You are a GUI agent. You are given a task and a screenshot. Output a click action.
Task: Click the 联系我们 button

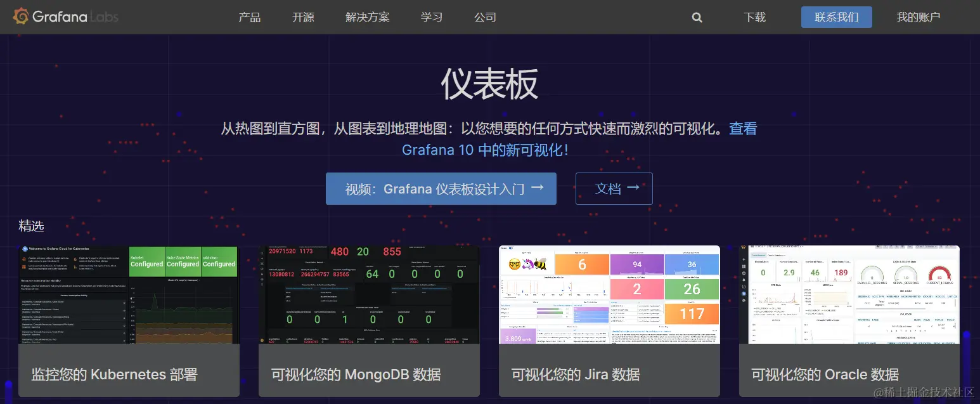point(837,17)
